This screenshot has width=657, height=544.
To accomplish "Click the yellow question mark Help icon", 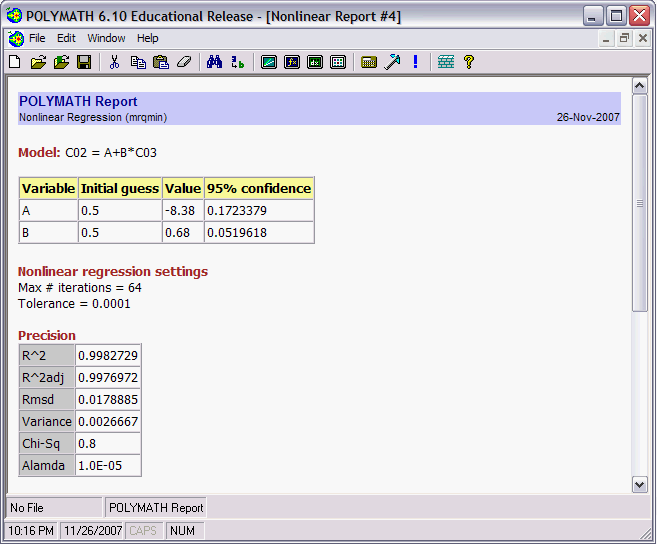I will click(x=468, y=62).
